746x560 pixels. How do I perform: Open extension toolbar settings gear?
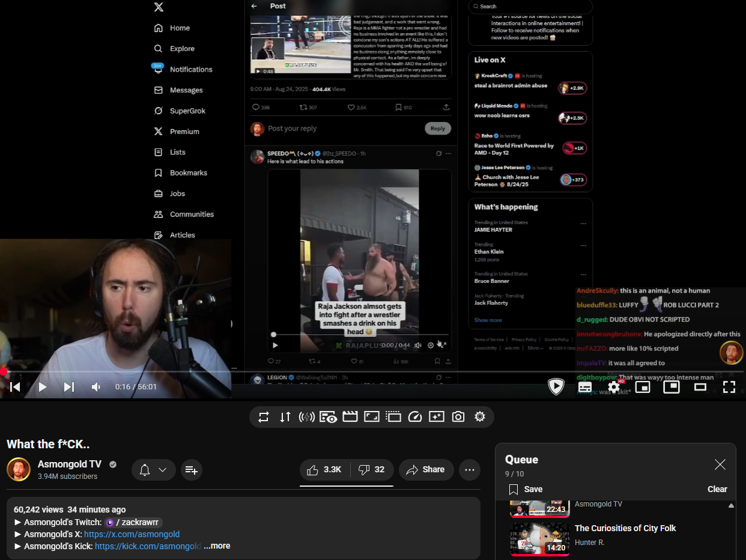(480, 417)
